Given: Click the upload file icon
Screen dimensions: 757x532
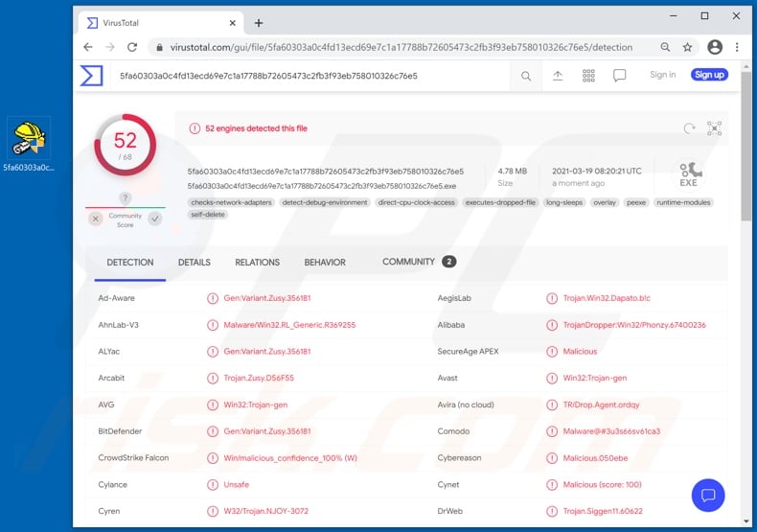Looking at the screenshot, I should coord(558,76).
